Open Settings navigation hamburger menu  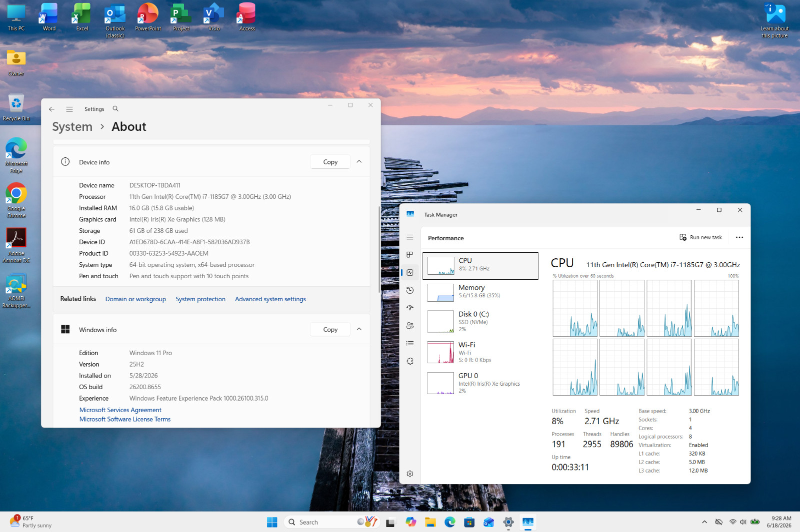tap(69, 109)
